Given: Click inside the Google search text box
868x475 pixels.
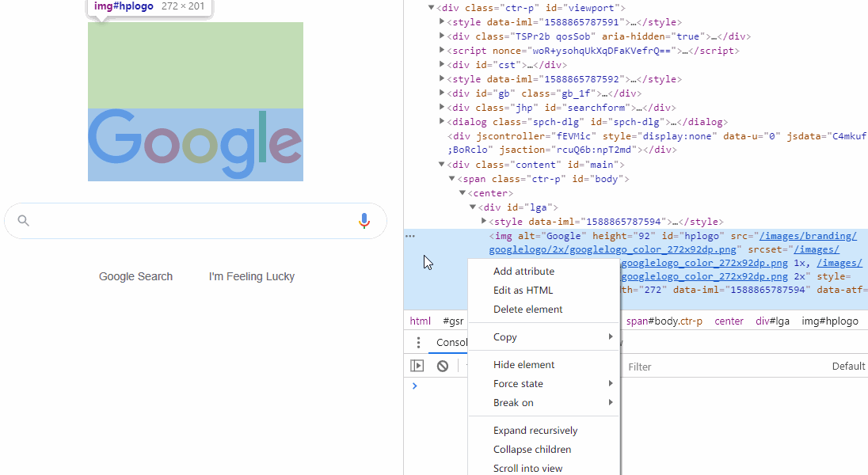Looking at the screenshot, I should click(x=194, y=221).
